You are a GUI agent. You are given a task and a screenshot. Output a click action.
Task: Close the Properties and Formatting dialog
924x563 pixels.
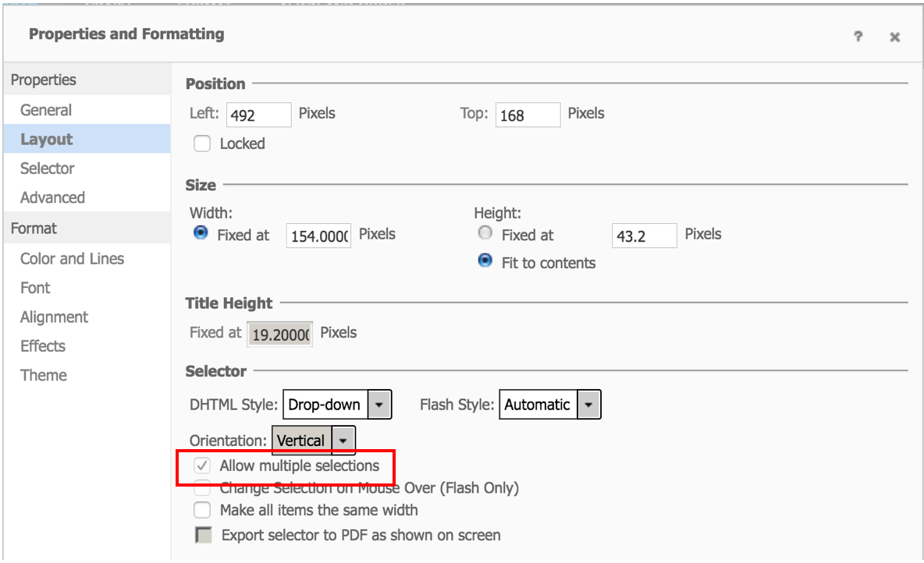coord(894,37)
